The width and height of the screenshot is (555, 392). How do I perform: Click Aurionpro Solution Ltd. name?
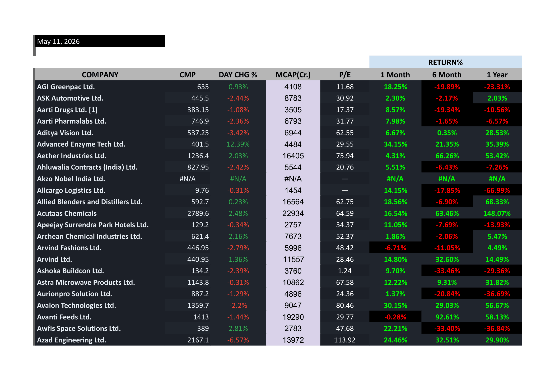(75, 294)
